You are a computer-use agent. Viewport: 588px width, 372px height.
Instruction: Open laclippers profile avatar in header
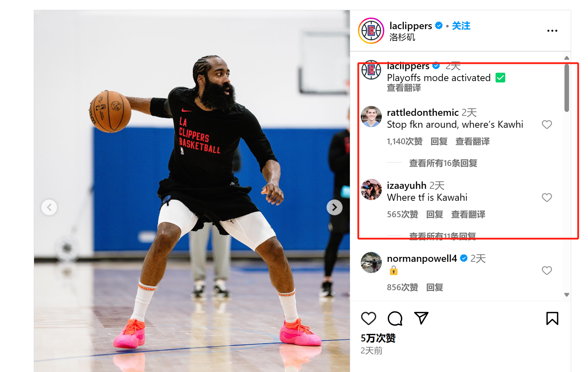(x=371, y=31)
